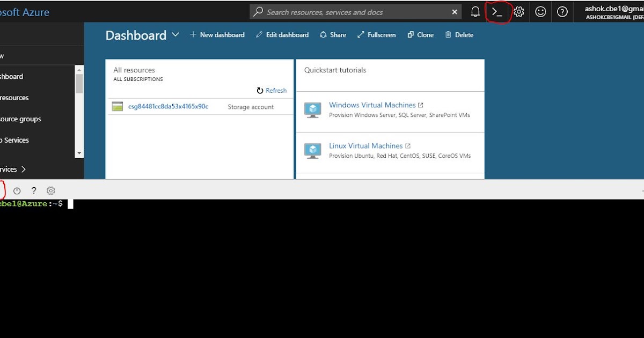
Task: Expand the Dashboard title dropdown
Action: click(175, 34)
